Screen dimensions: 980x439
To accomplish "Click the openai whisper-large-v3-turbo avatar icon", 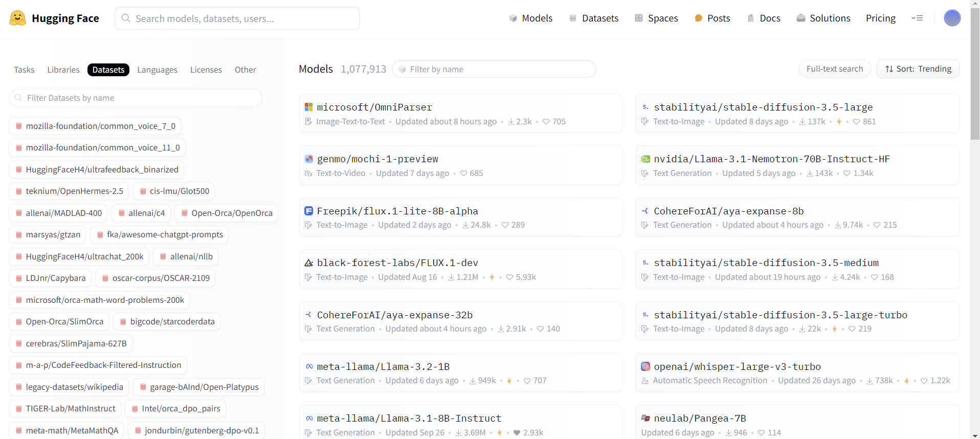I will tap(645, 366).
